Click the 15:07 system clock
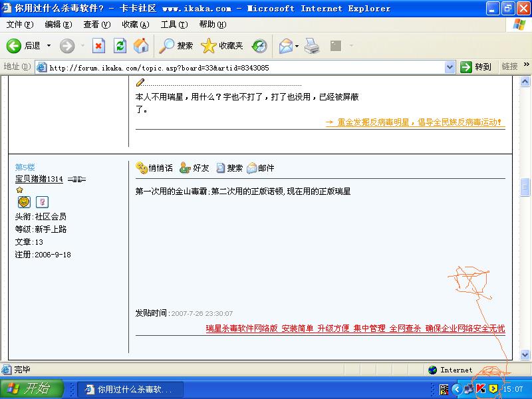532x399 pixels. pyautogui.click(x=513, y=389)
